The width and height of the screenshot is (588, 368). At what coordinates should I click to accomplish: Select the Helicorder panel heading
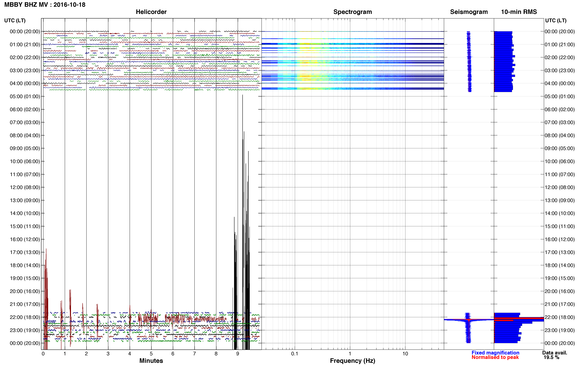click(x=151, y=12)
